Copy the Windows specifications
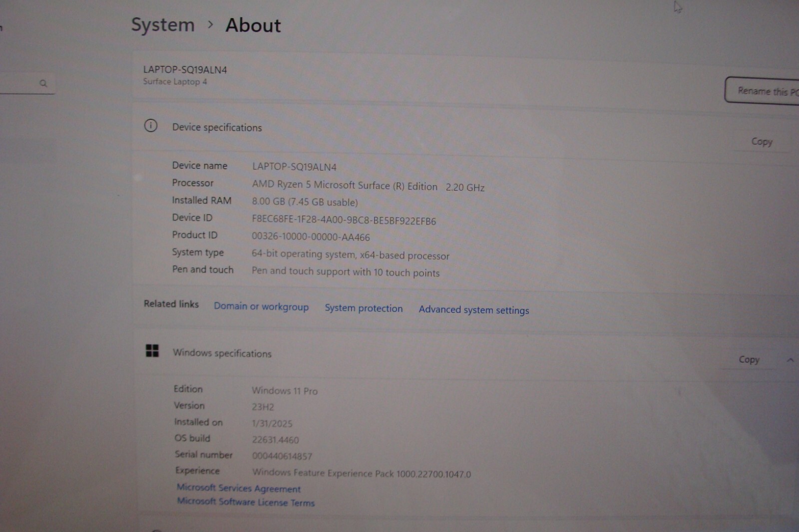799x532 pixels. [749, 359]
